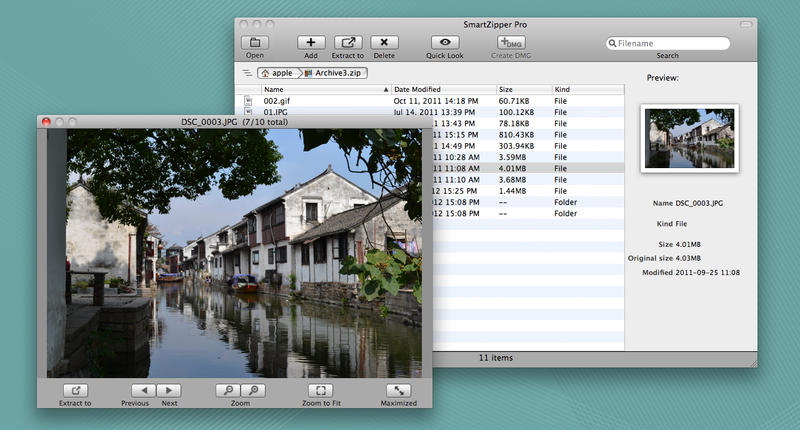Click the zoom in magnifier button
Image resolution: width=800 pixels, height=430 pixels.
tap(254, 390)
